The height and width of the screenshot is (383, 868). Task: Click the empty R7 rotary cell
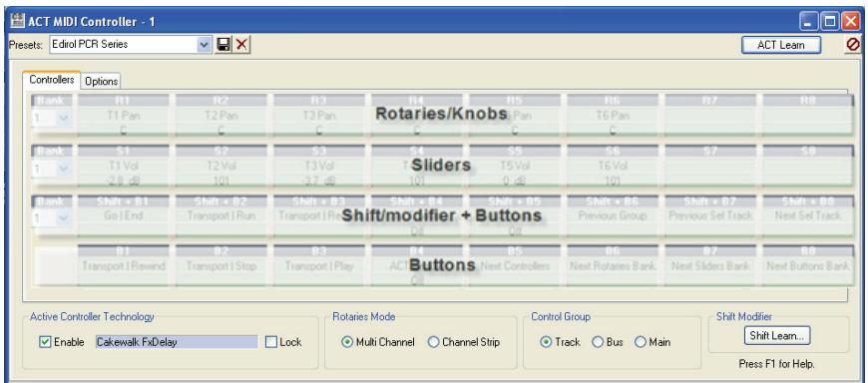pyautogui.click(x=710, y=115)
